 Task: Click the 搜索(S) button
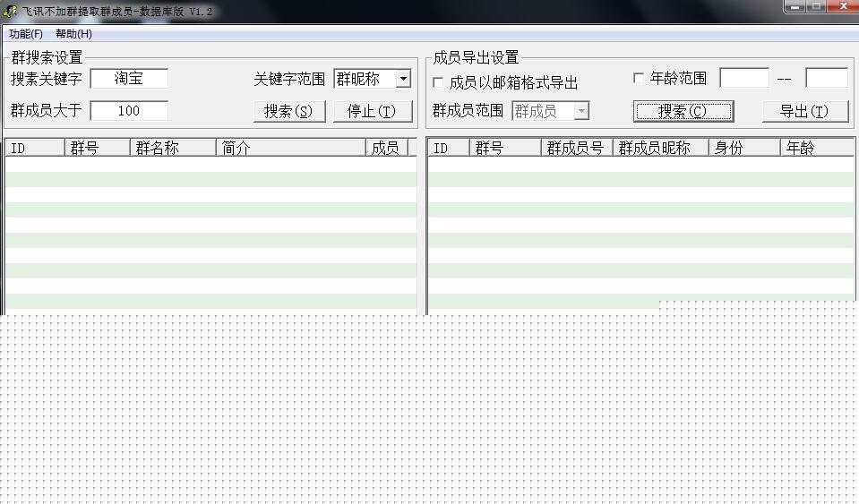(289, 112)
